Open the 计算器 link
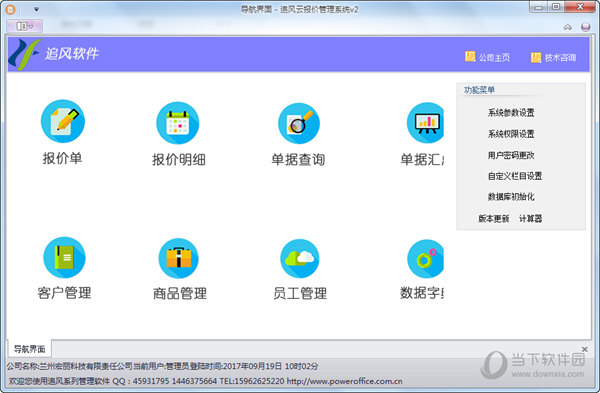 pyautogui.click(x=530, y=219)
